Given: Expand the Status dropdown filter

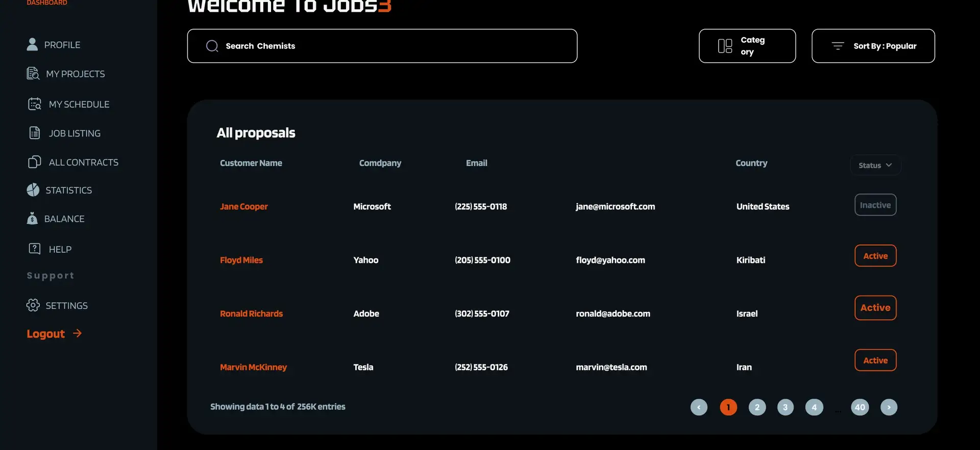Looking at the screenshot, I should point(875,165).
